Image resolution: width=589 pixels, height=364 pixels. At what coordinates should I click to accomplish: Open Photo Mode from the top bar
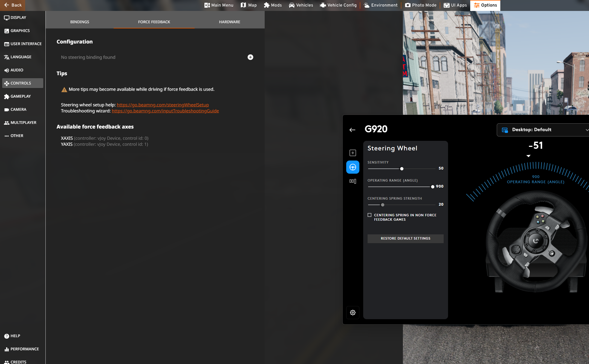(421, 5)
